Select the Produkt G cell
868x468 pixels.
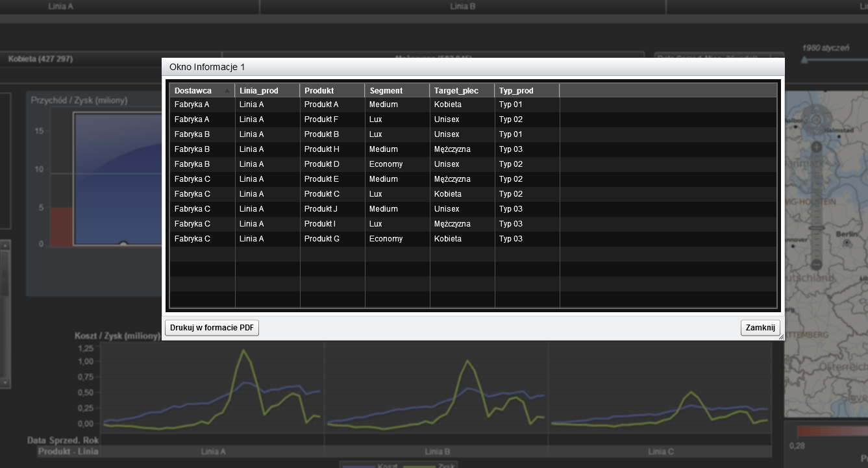tap(332, 239)
